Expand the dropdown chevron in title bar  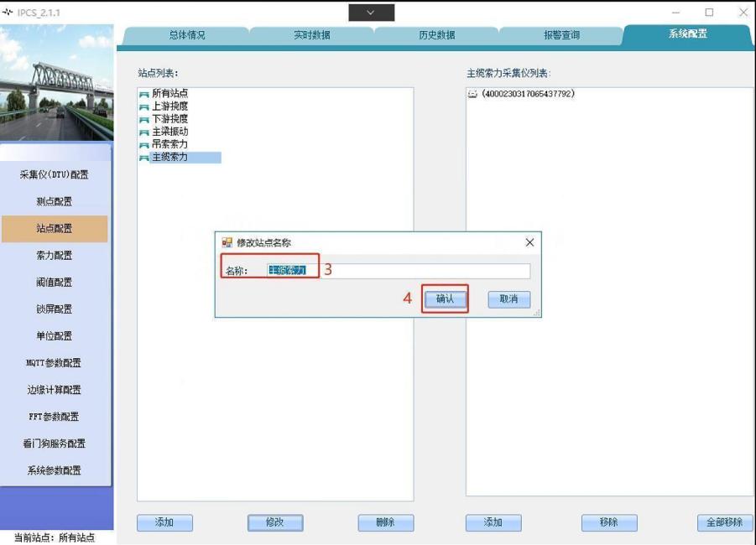pos(371,13)
